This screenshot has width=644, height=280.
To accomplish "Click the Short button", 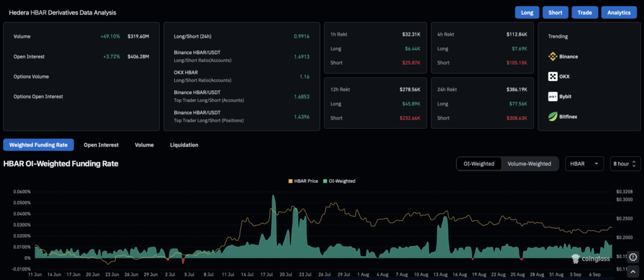I will 555,13.
